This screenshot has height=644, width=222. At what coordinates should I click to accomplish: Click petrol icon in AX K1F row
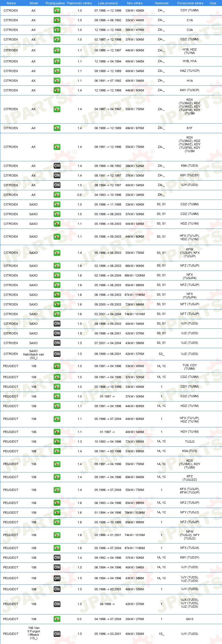coord(57,128)
